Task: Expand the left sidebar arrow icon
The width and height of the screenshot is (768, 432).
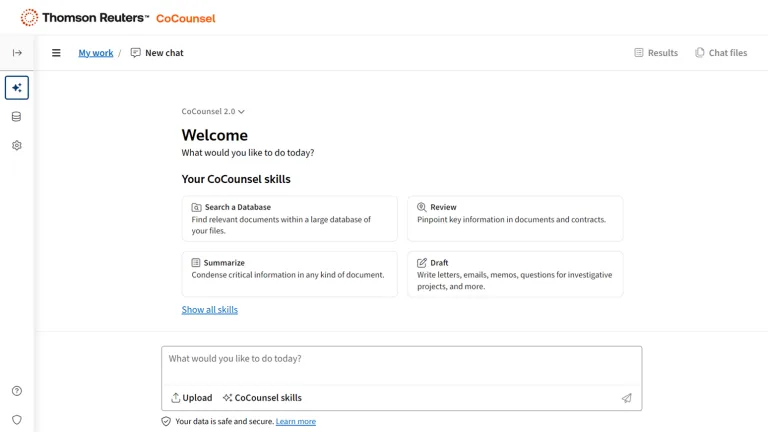Action: (17, 53)
